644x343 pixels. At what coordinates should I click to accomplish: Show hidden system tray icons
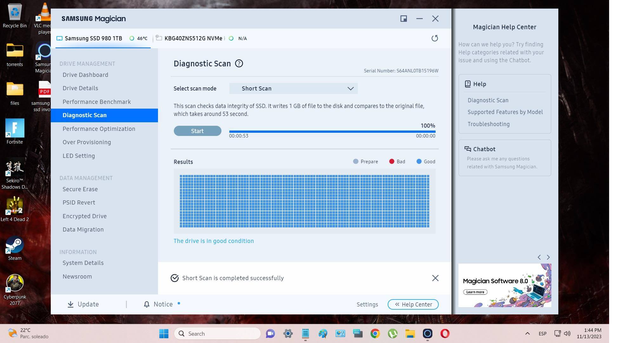coord(527,333)
